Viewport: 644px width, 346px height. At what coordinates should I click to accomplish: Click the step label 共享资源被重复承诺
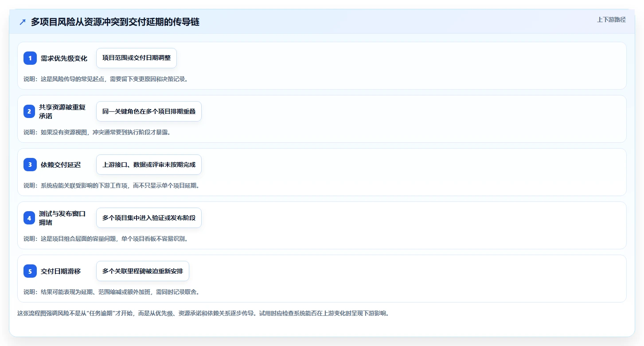(62, 111)
